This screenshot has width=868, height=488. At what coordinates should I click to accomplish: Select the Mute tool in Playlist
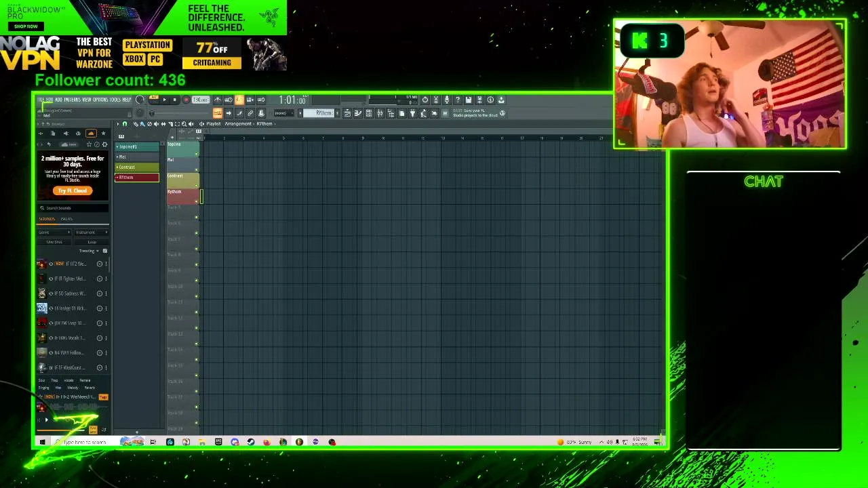(x=156, y=124)
